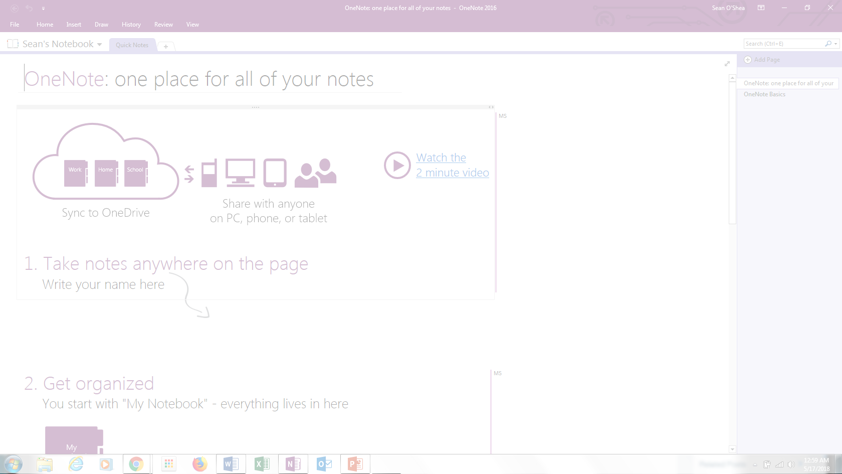The height and width of the screenshot is (474, 842).
Task: Click the Home notebook icon in the cloud
Action: click(106, 173)
